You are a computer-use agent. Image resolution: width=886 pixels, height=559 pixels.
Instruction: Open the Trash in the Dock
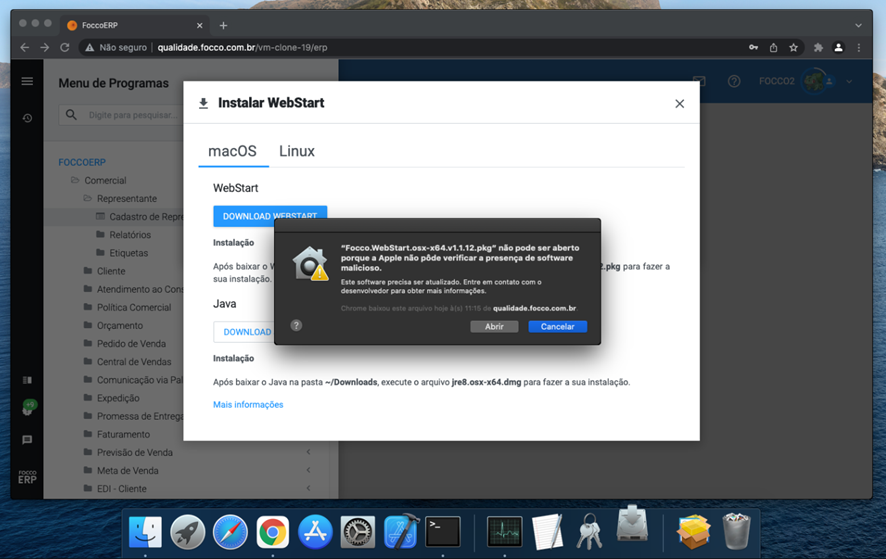tap(736, 531)
